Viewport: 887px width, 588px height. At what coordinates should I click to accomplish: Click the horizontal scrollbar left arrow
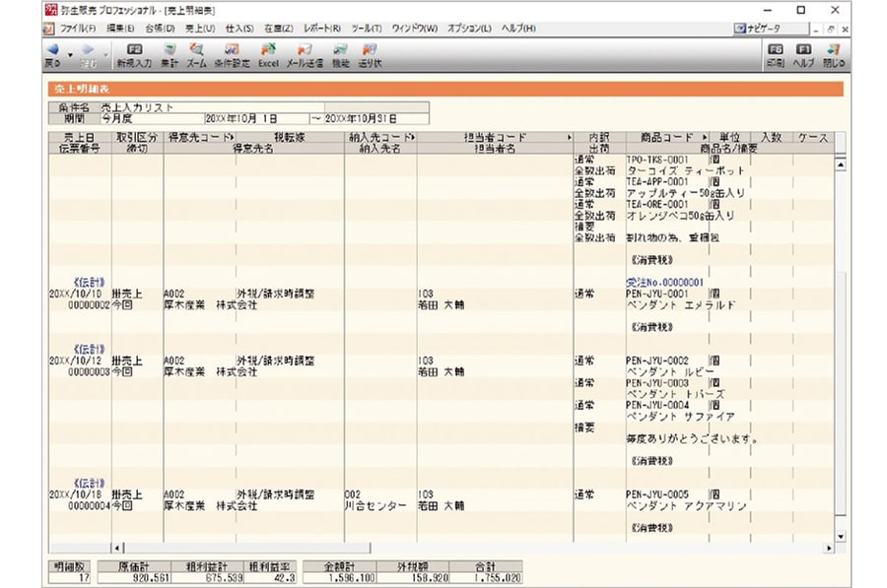[x=117, y=548]
